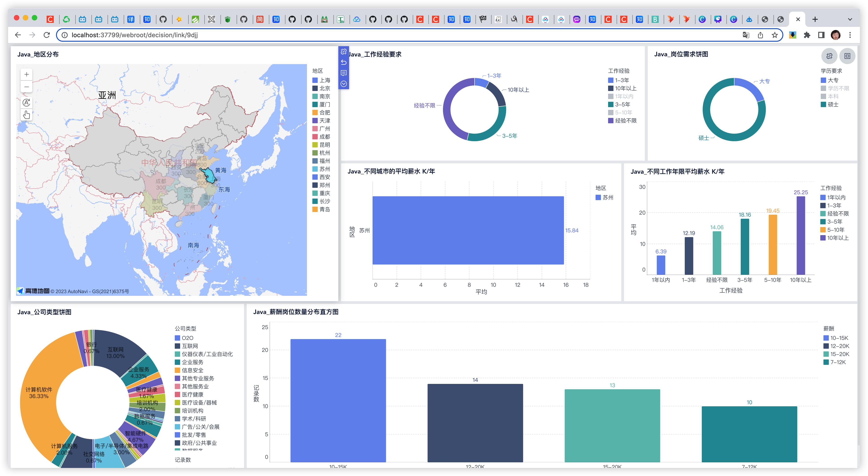Image resolution: width=868 pixels, height=476 pixels.
Task: Click the browser reload button
Action: click(x=47, y=35)
